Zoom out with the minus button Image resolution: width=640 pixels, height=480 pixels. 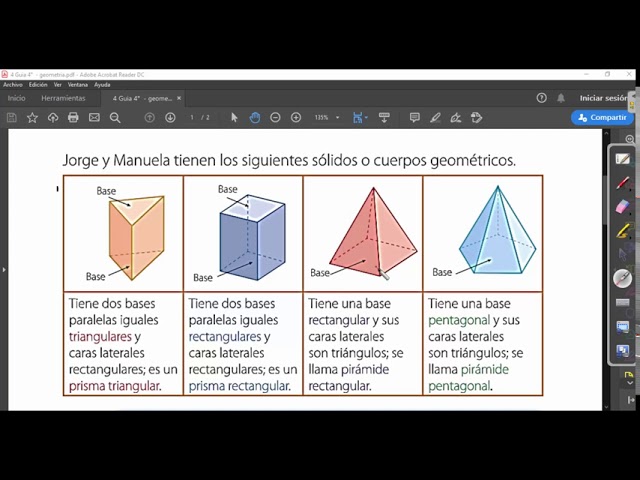276,118
